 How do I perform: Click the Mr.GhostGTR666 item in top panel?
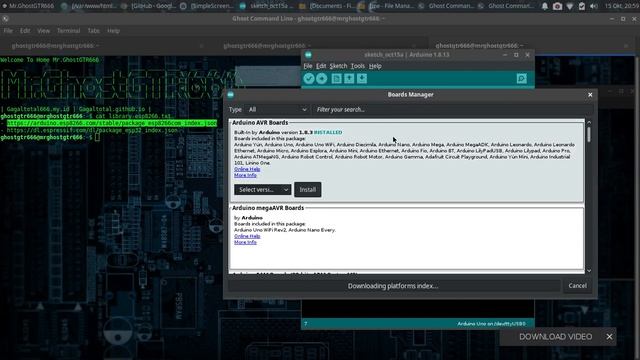point(29,6)
